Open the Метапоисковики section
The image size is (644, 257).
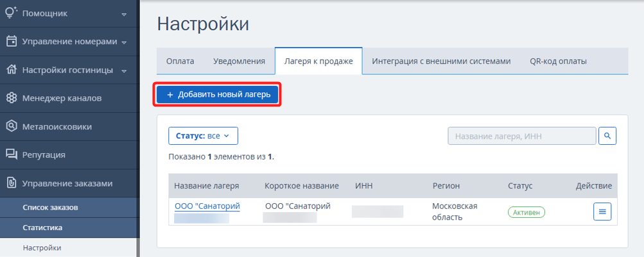tap(69, 127)
